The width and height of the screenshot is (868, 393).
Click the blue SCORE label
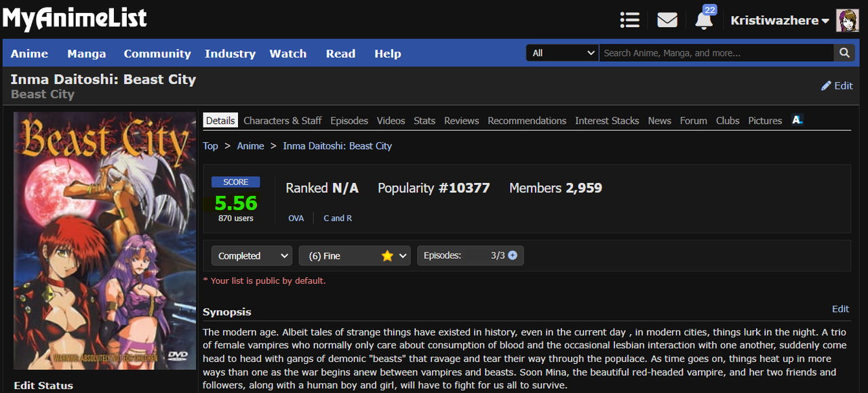(x=236, y=182)
